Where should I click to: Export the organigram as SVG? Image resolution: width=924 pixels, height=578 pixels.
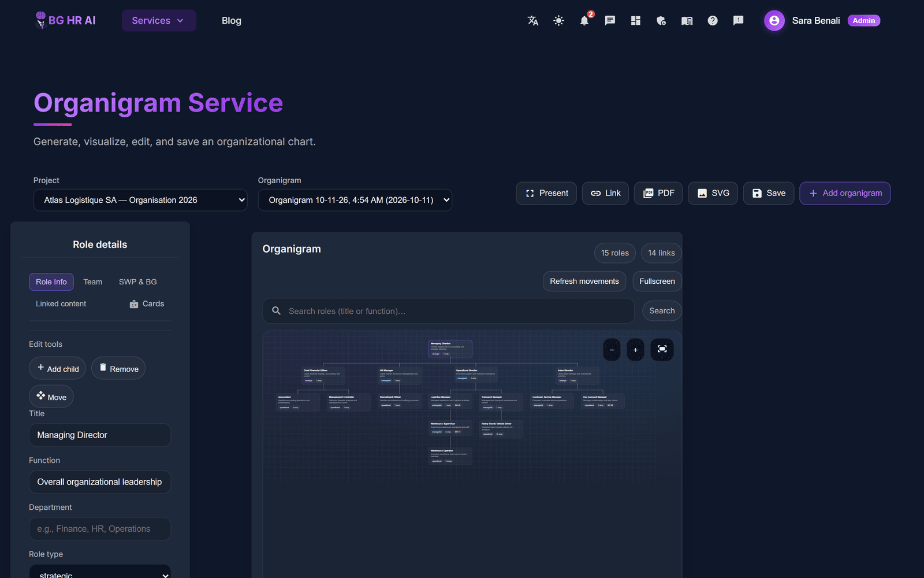[713, 193]
